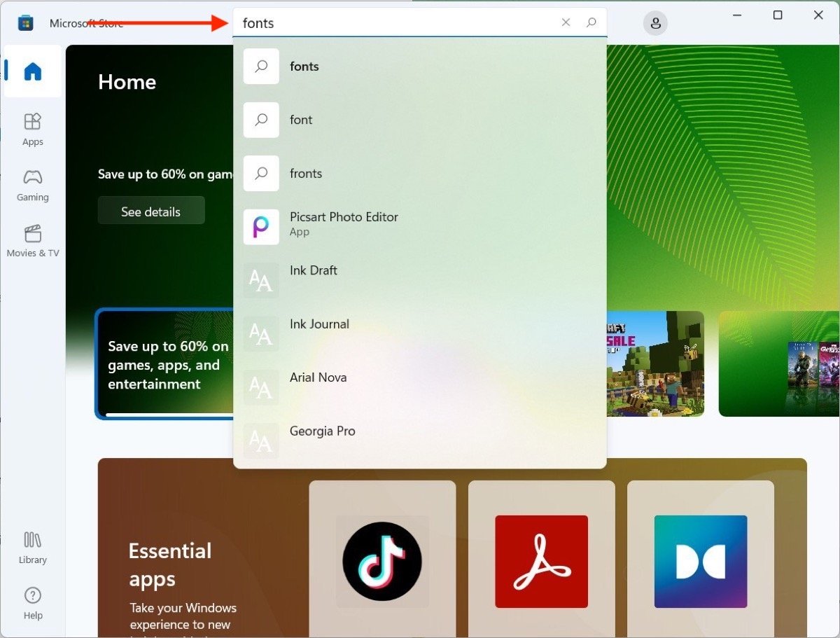Open the user account profile icon
Screen dimensions: 840x638
[655, 23]
